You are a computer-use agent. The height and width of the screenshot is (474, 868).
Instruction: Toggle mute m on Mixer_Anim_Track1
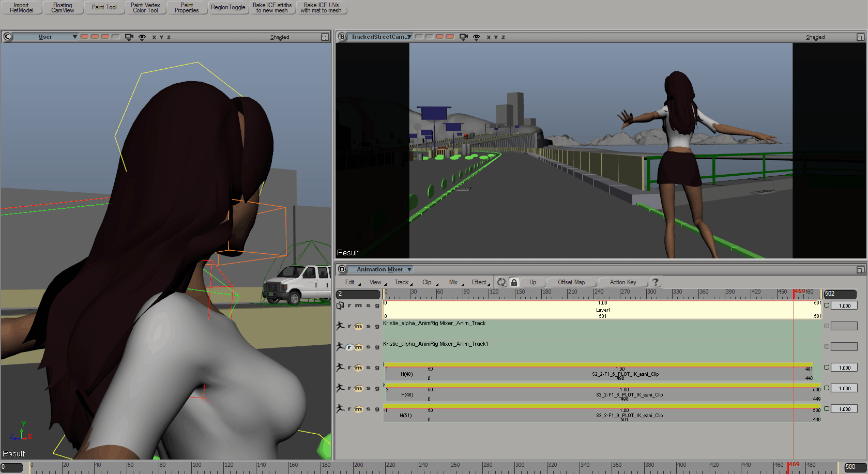[x=358, y=347]
